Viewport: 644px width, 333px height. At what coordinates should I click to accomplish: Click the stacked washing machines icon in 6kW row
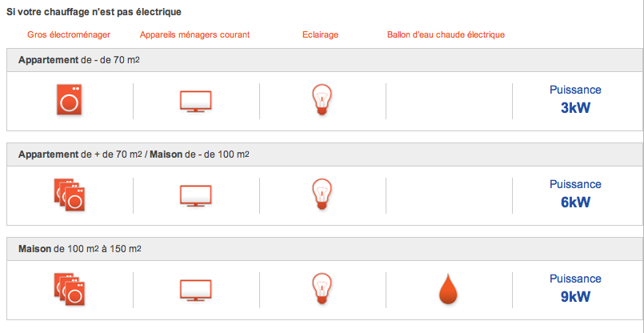69,195
